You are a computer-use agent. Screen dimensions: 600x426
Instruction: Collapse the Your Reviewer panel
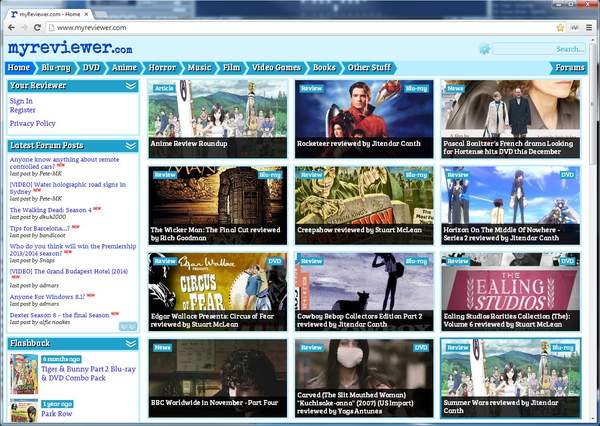130,86
